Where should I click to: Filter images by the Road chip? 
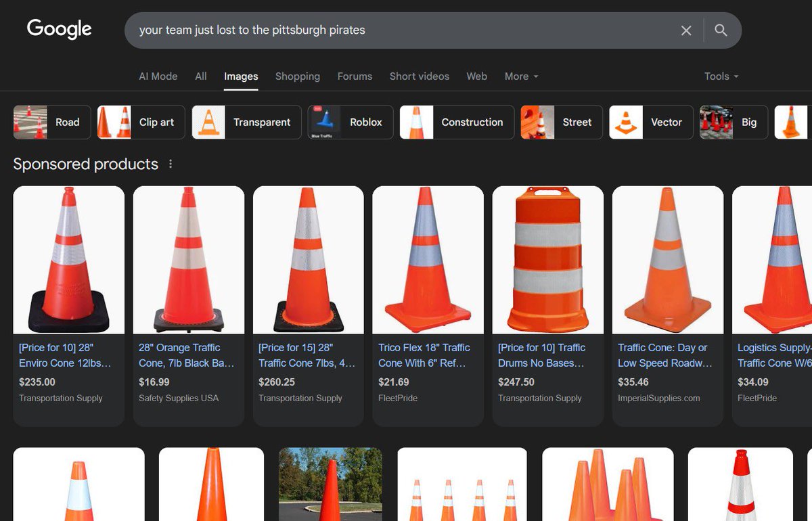coord(52,122)
